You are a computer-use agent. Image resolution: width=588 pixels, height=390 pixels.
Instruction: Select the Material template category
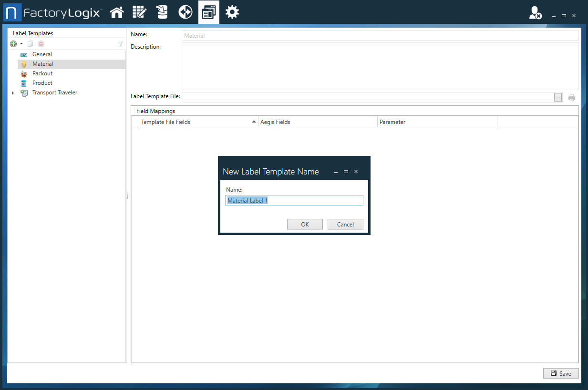pyautogui.click(x=41, y=63)
